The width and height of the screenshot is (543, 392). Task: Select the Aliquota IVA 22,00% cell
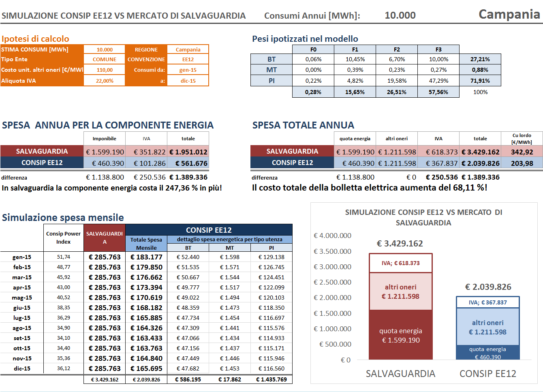tap(105, 81)
